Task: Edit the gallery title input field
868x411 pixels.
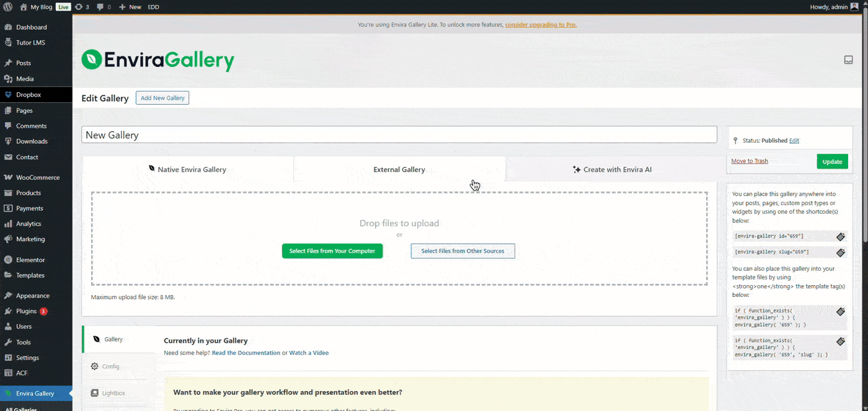Action: (399, 134)
